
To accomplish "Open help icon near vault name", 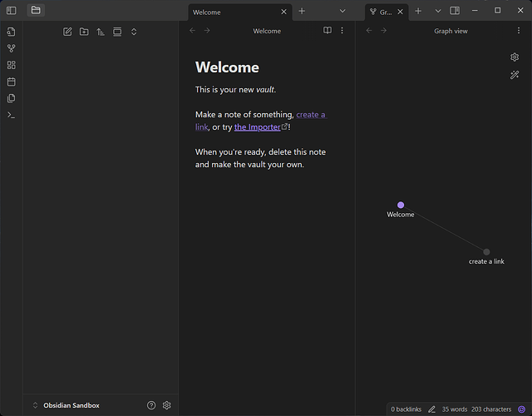I will coord(151,405).
